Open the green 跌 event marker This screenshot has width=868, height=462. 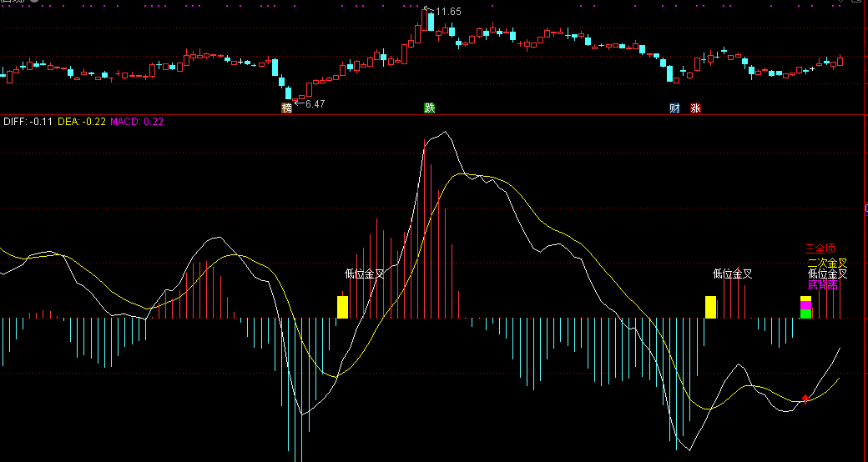click(429, 108)
